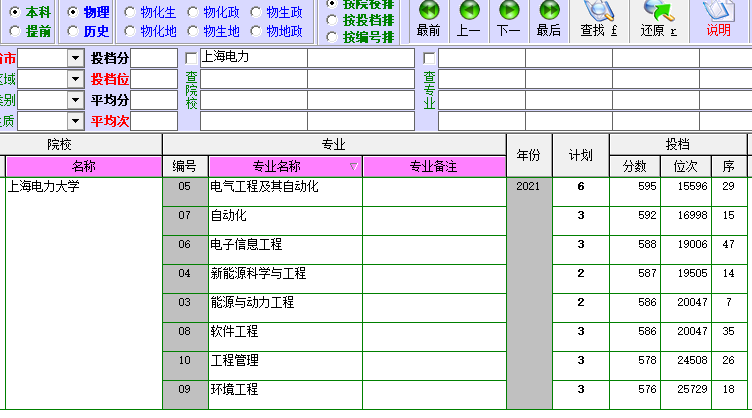Image resolution: width=752 pixels, height=418 pixels.
Task: Click the 编号 column header
Action: (185, 166)
